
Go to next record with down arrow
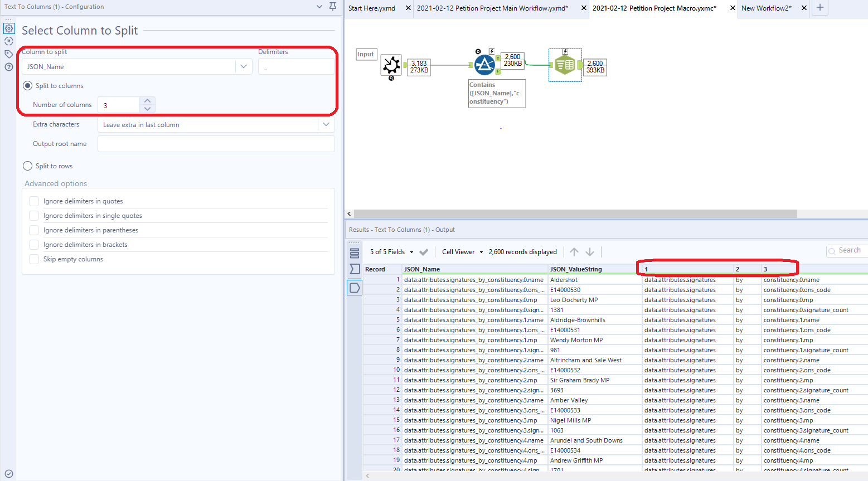(590, 252)
